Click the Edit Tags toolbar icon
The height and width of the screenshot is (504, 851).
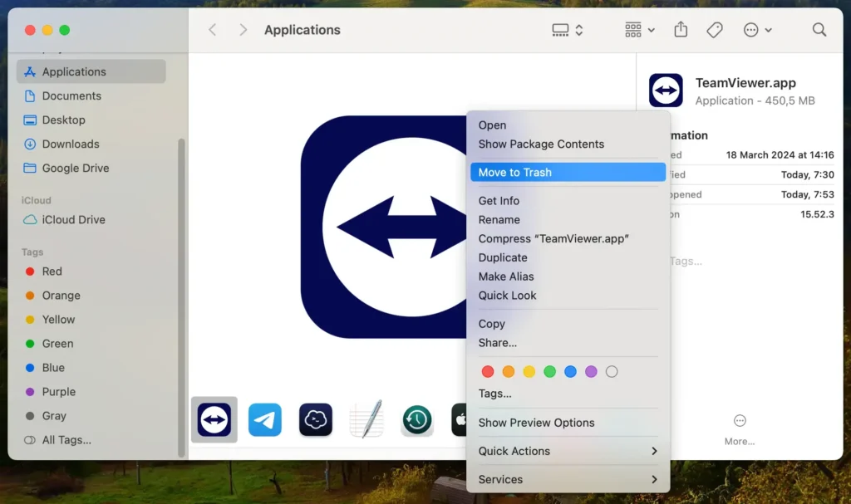click(714, 30)
